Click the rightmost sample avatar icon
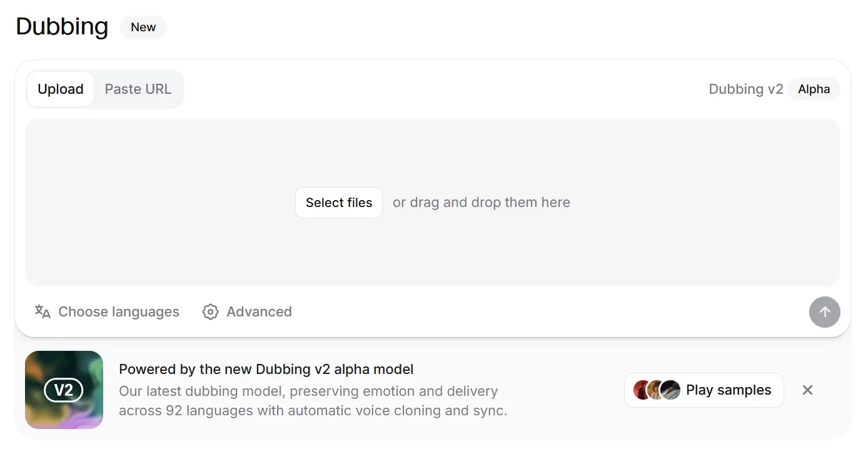The height and width of the screenshot is (449, 868). [670, 390]
